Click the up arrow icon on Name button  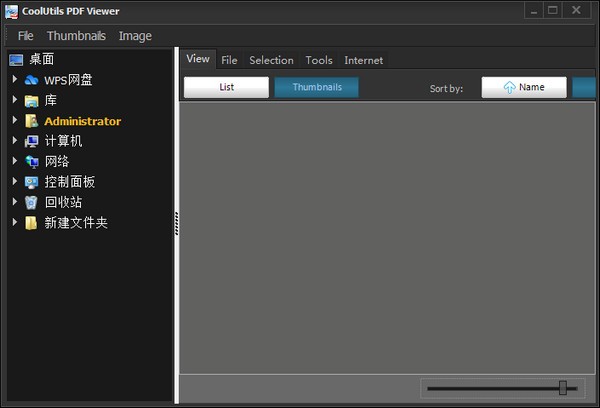pyautogui.click(x=509, y=87)
